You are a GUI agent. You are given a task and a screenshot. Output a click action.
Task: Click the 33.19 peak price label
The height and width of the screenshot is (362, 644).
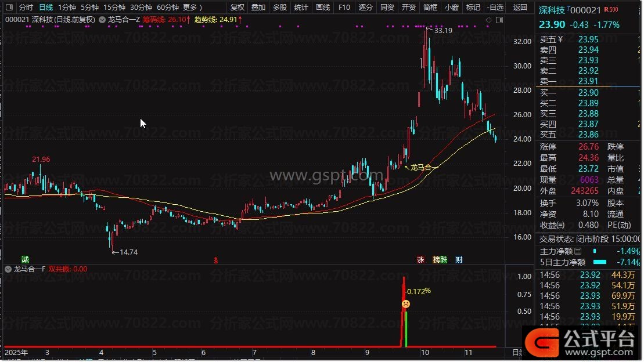click(x=442, y=30)
